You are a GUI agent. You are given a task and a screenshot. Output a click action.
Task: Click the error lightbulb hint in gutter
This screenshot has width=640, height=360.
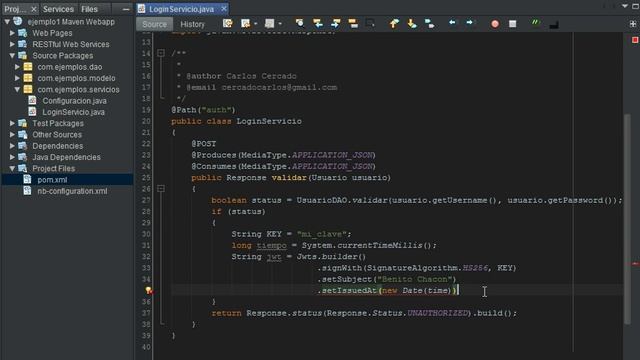click(x=149, y=291)
